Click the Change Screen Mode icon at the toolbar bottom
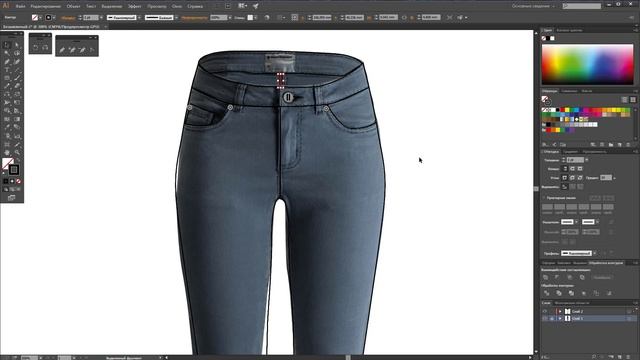The image size is (640, 360). tap(11, 198)
